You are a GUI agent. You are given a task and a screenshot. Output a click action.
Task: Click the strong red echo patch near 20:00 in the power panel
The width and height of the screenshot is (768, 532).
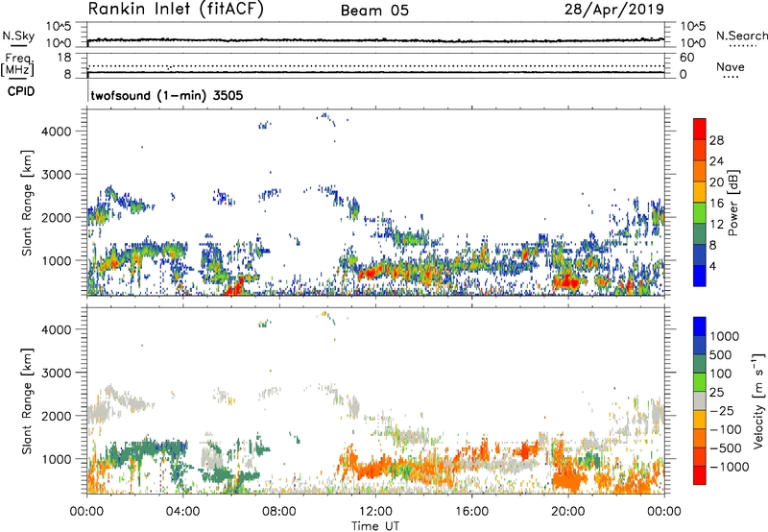pyautogui.click(x=567, y=281)
